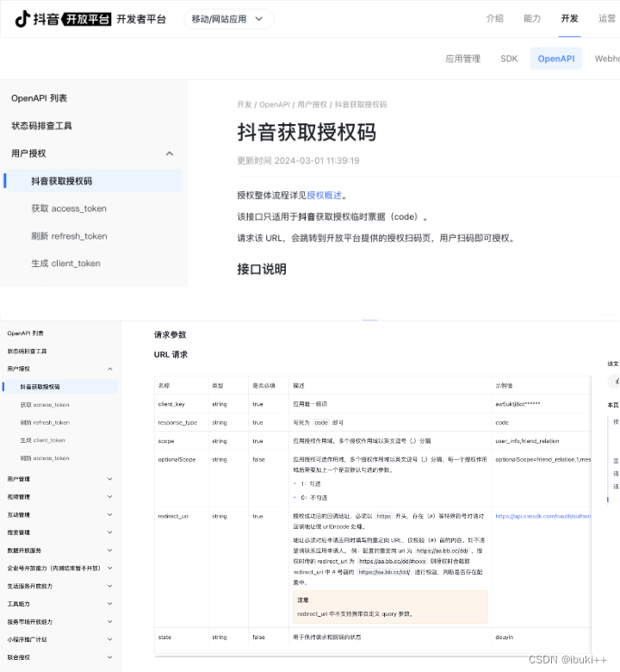Screen dimensions: 620x672
Task: Expand the 服务市场开放能力 section chevron
Action: tap(110, 621)
